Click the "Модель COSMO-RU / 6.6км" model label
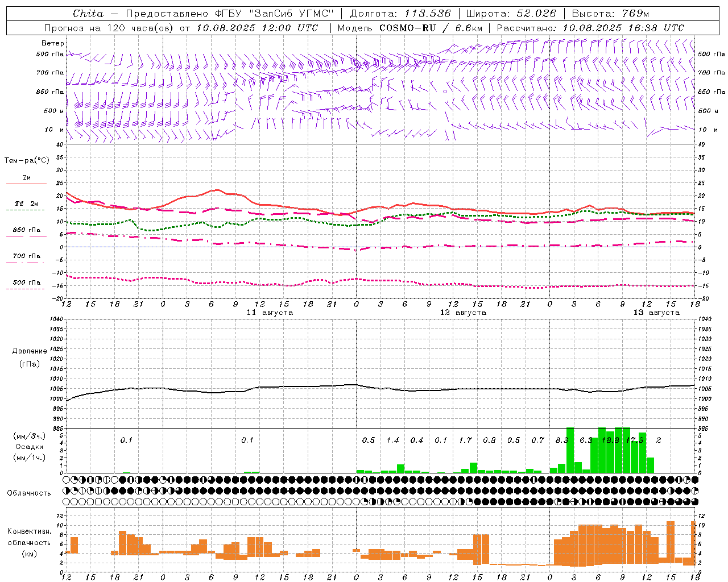This screenshot has height=582, width=728. pyautogui.click(x=410, y=28)
